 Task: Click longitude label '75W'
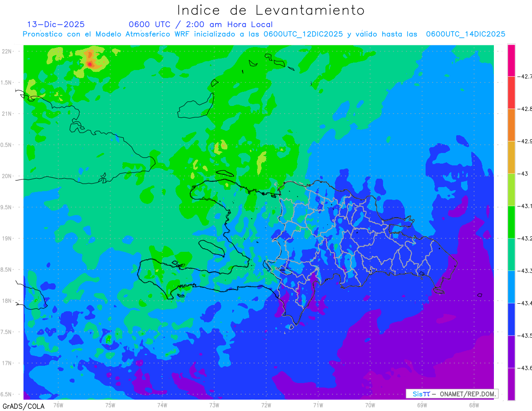(110, 405)
